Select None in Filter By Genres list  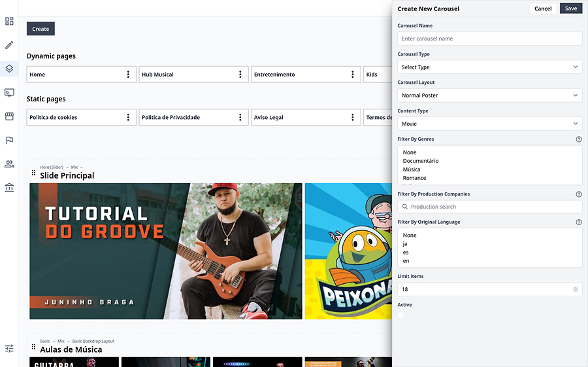tap(410, 152)
